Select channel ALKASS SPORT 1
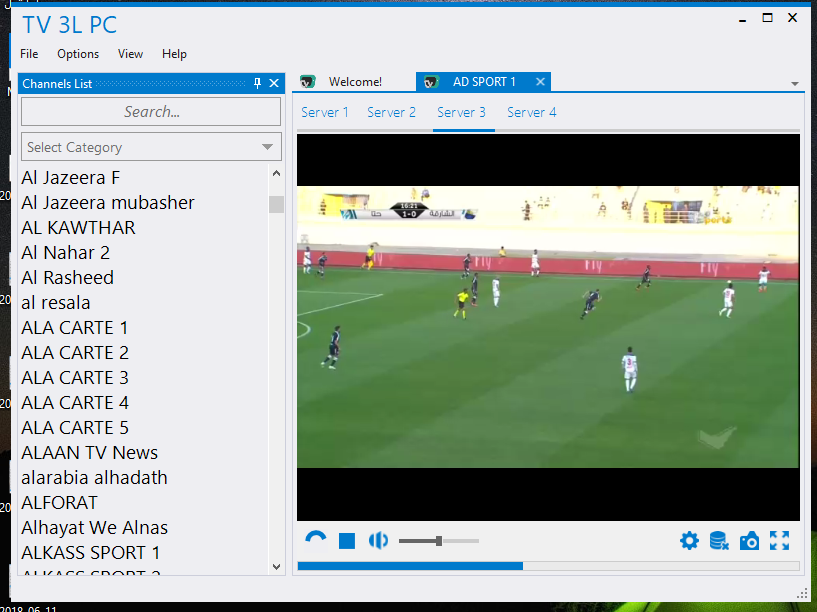Image resolution: width=817 pixels, height=612 pixels. click(x=91, y=553)
